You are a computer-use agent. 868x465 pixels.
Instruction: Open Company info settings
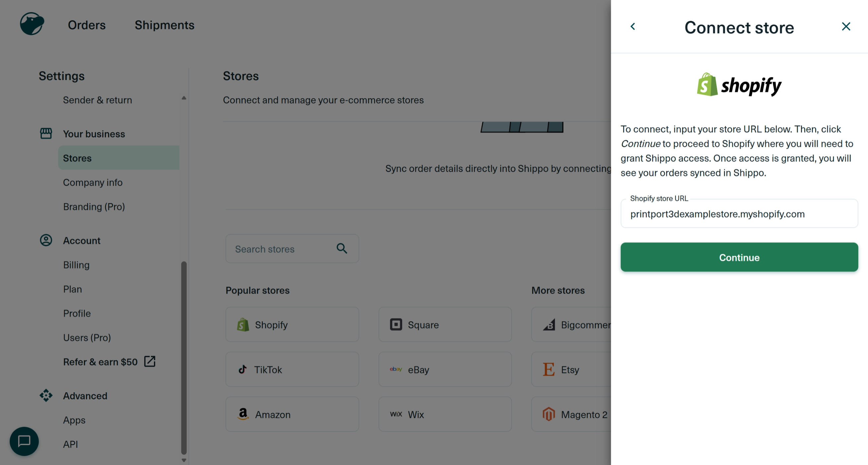coord(93,182)
